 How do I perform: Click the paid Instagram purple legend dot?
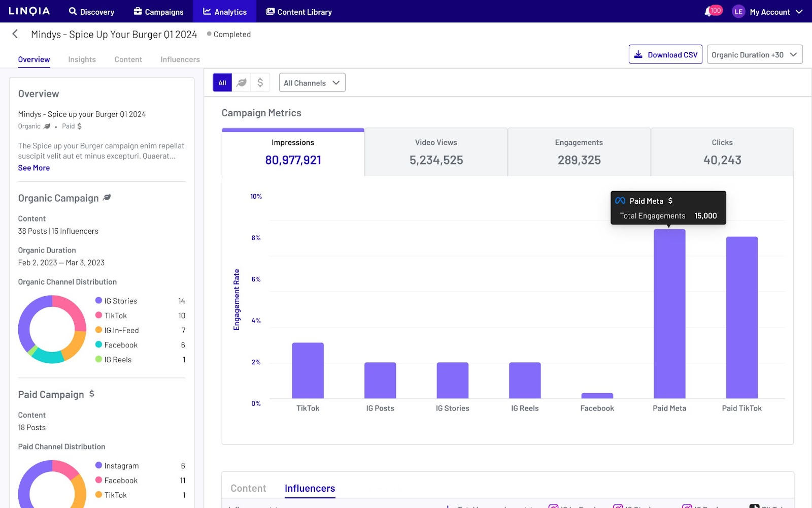[98, 465]
